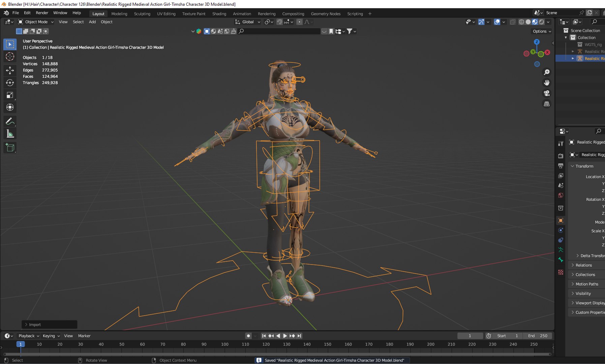Click the Blender logo menu icon
The height and width of the screenshot is (364, 605).
point(6,13)
